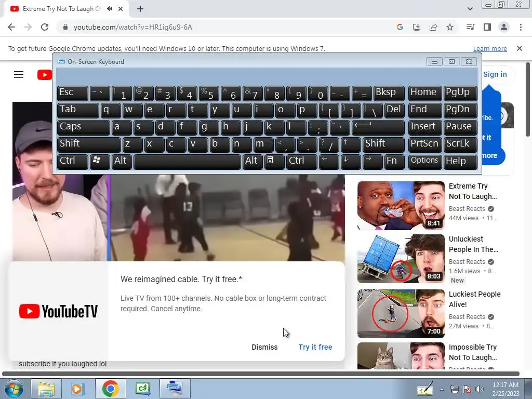532x399 pixels.
Task: Open On-Screen Keyboard taskbar icon
Action: pyautogui.click(x=175, y=389)
